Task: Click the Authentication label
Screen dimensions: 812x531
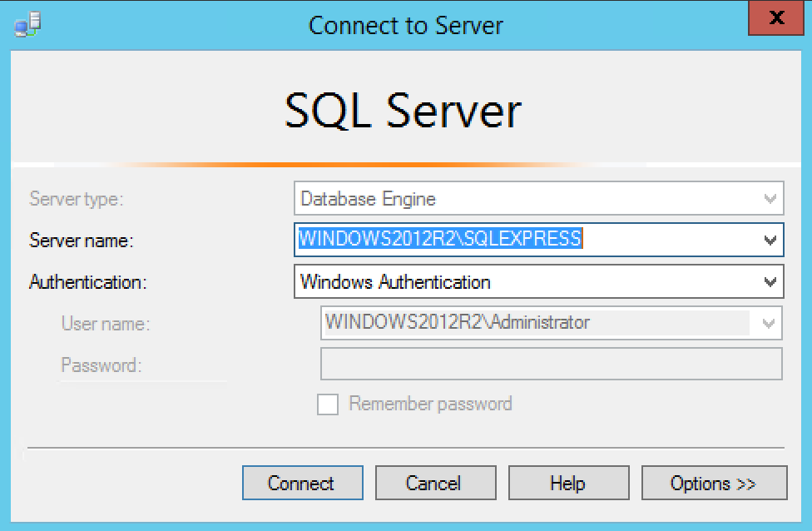Action: [87, 282]
